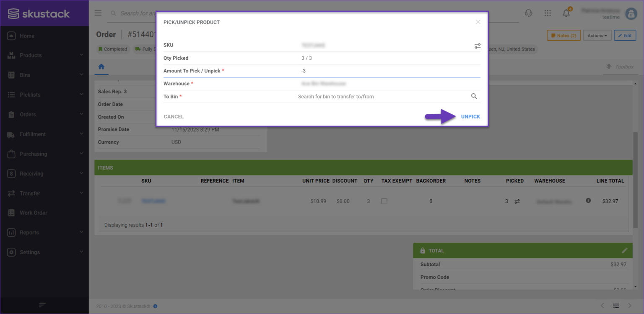Open the Bins section in the sidebar

click(12, 75)
